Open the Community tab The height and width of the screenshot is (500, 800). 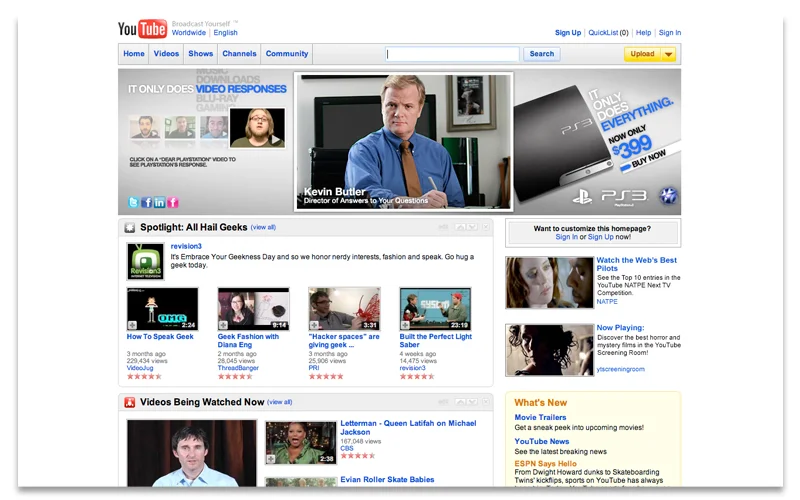[287, 54]
